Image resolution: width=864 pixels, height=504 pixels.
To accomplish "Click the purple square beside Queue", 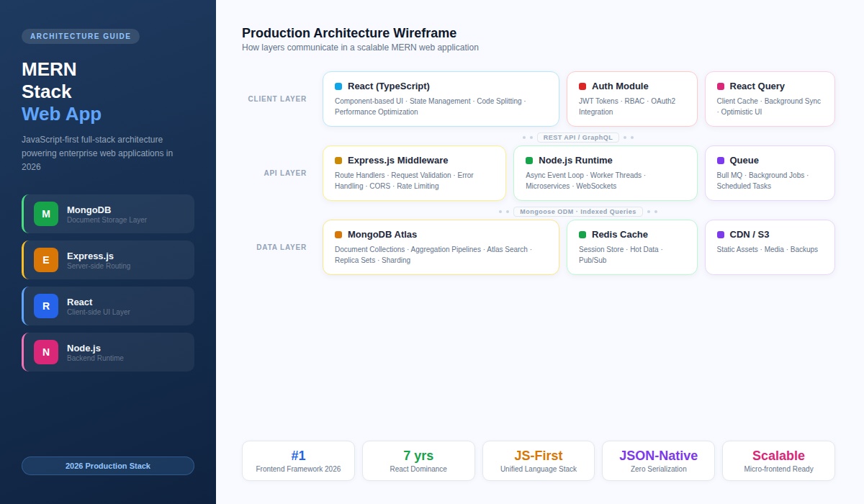I will [x=721, y=161].
